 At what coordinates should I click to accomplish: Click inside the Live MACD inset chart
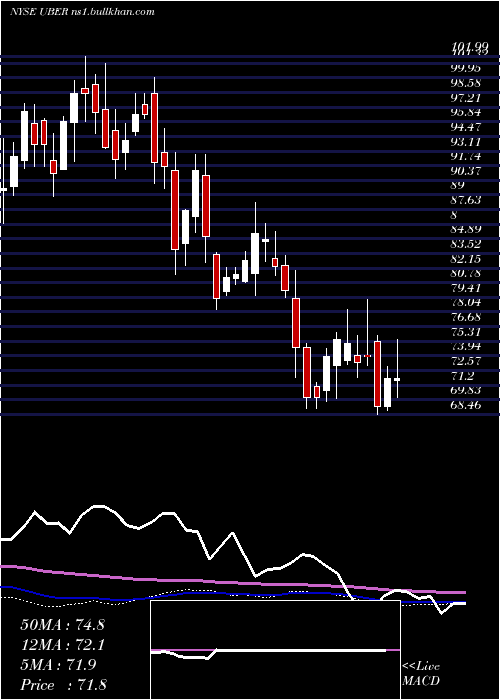pyautogui.click(x=275, y=650)
